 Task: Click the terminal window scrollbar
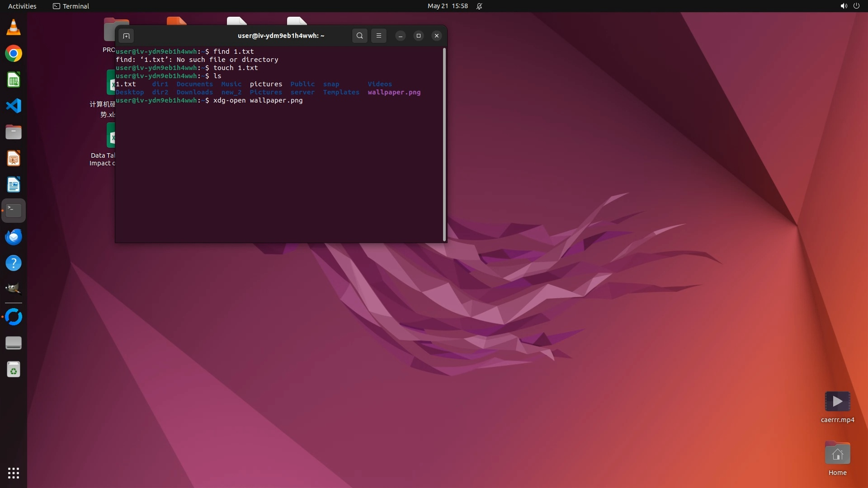pyautogui.click(x=444, y=145)
